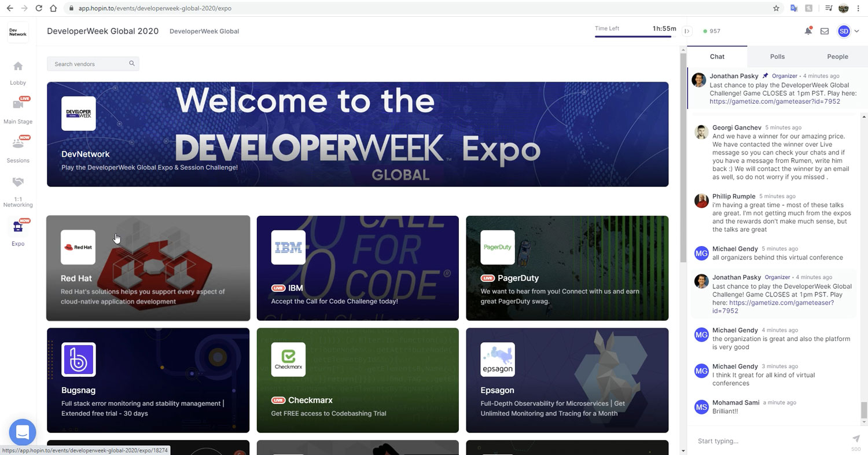Switch to the People tab
Screen dimensions: 868x455
click(x=837, y=57)
